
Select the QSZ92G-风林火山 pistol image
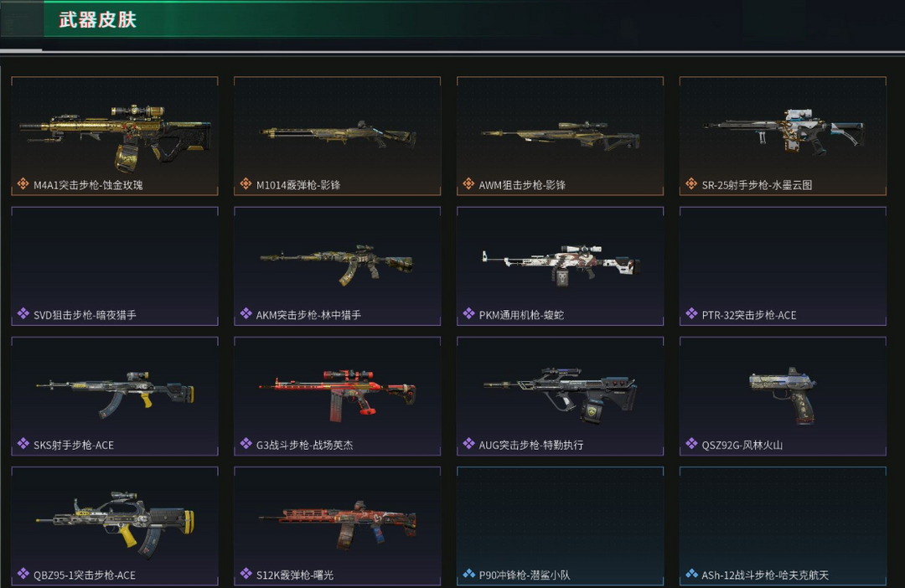(783, 396)
